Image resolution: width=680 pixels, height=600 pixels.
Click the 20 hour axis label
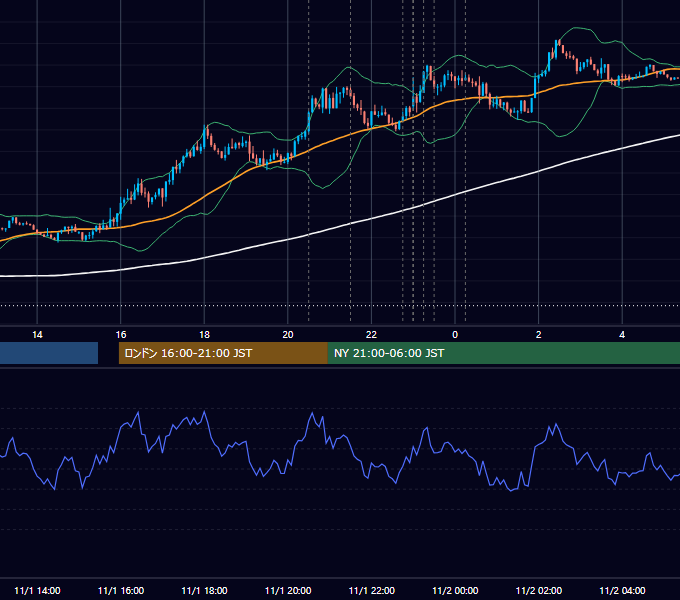288,335
